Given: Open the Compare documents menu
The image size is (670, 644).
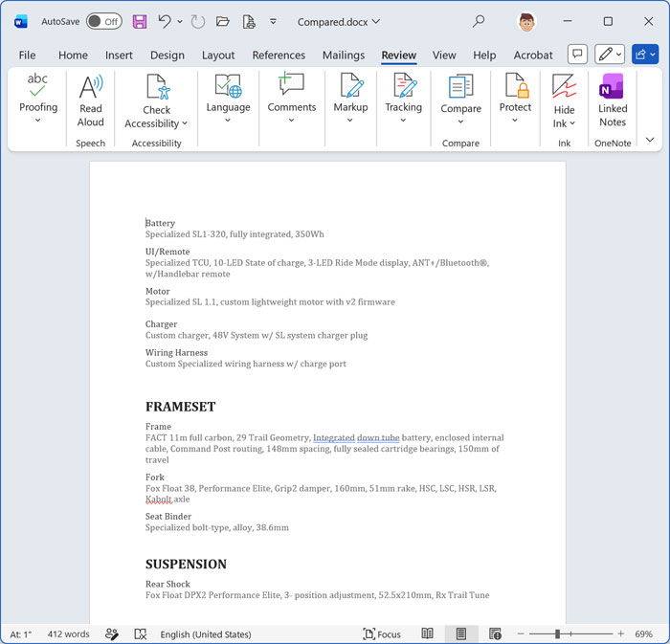Looking at the screenshot, I should tap(460, 100).
